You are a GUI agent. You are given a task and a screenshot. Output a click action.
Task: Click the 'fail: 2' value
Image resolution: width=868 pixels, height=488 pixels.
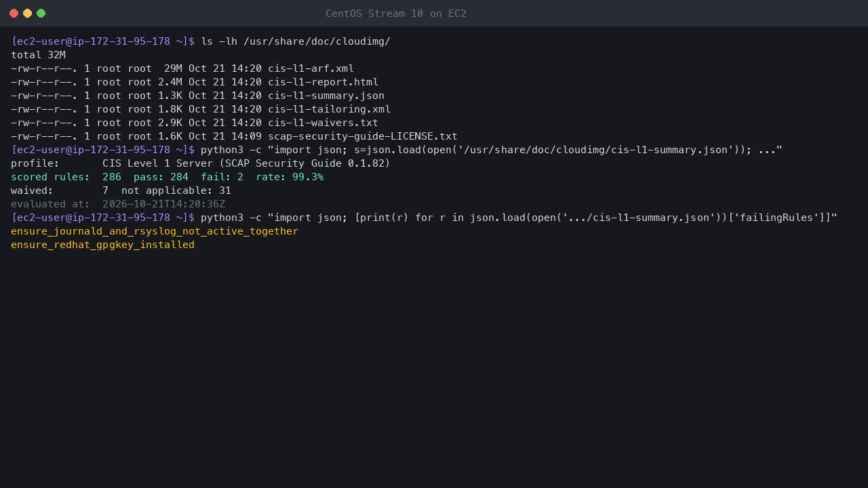[222, 177]
